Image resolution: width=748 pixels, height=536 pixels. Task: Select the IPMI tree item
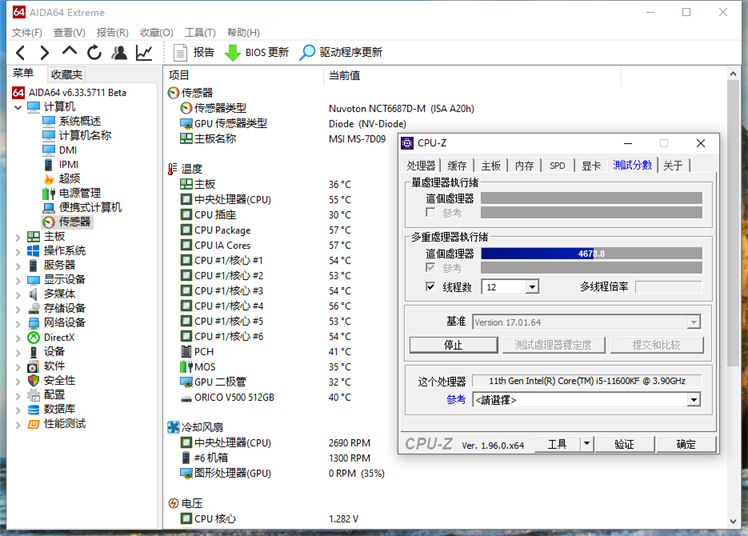point(61,165)
